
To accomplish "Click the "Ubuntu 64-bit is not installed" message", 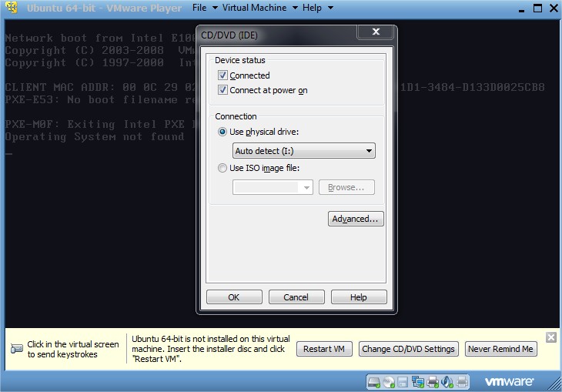I will pos(211,349).
